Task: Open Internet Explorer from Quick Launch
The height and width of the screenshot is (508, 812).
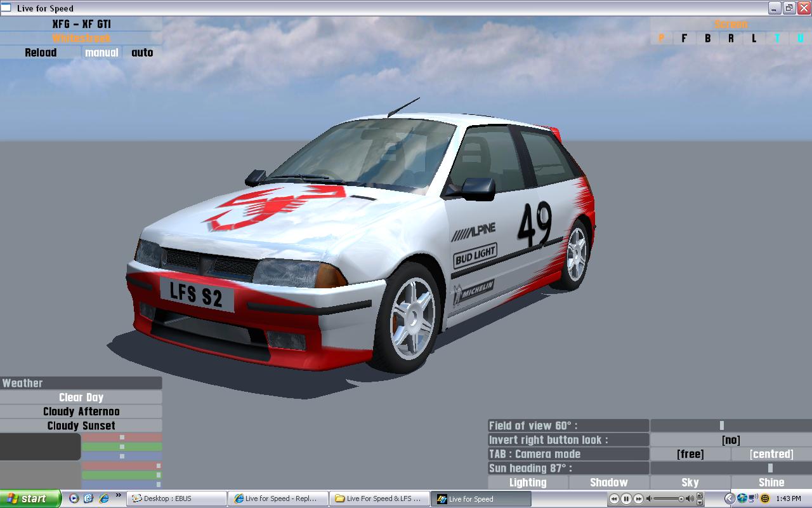Action: point(103,498)
